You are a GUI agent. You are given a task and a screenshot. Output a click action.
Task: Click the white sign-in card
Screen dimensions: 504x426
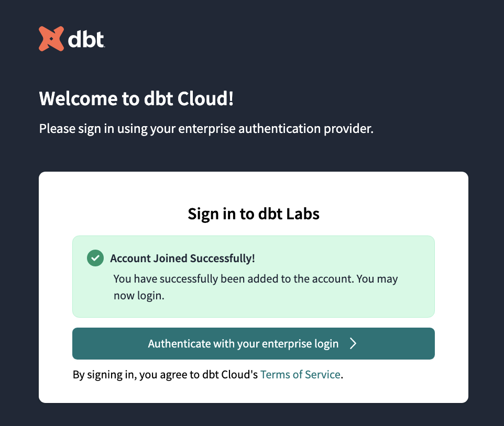253,287
